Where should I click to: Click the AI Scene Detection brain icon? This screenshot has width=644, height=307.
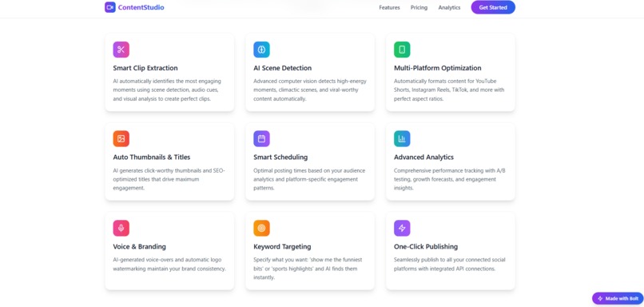click(x=261, y=50)
